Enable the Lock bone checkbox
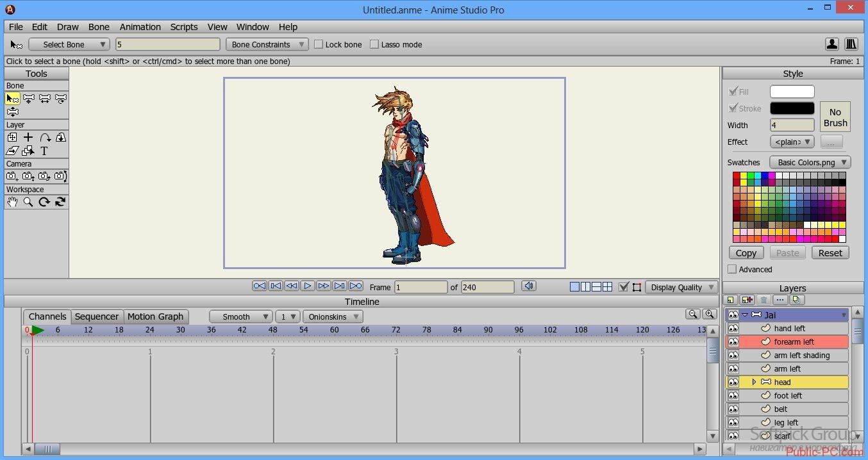This screenshot has width=868, height=460. pyautogui.click(x=319, y=44)
